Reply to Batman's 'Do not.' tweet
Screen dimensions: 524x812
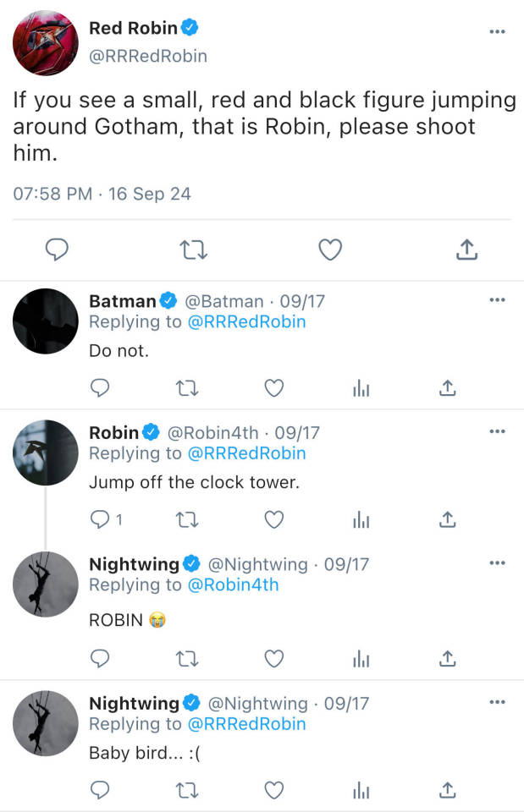pyautogui.click(x=100, y=387)
